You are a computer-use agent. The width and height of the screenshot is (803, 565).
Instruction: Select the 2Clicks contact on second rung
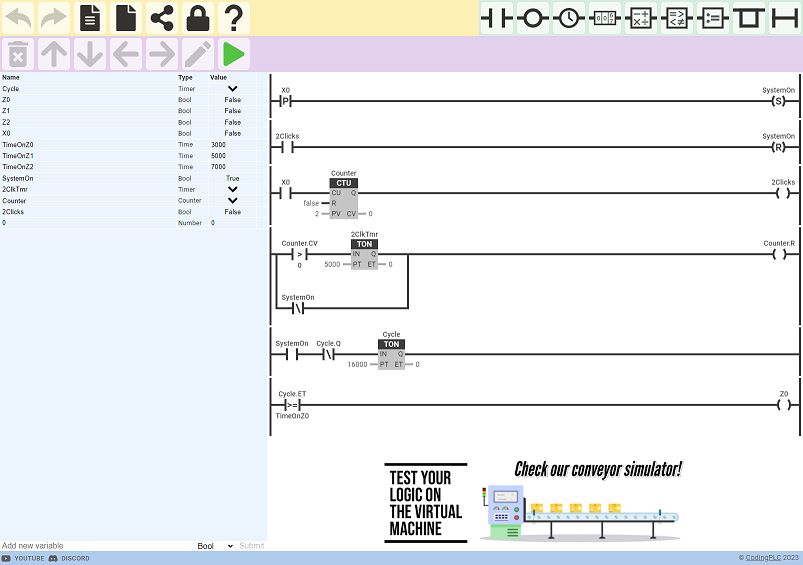coord(287,148)
